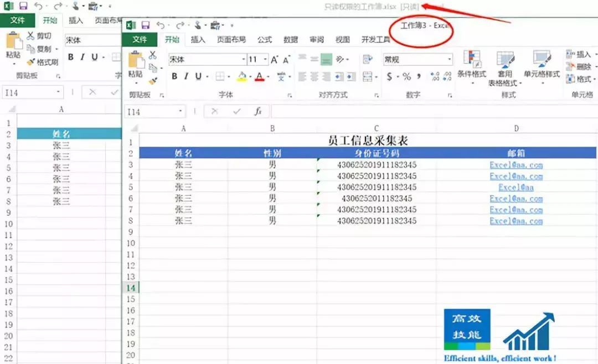Viewport: 598px width, 364px height.
Task: Click Increase Decimal icon
Action: coord(435,76)
